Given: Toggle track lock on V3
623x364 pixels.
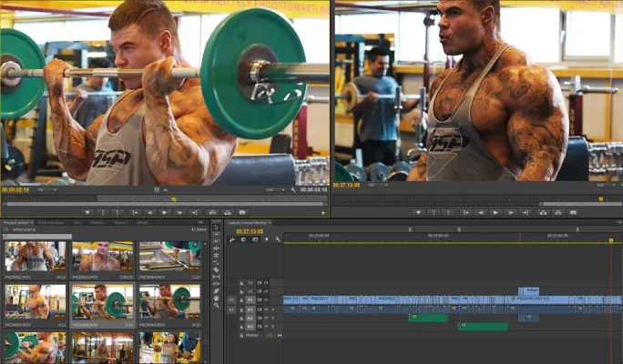Looking at the screenshot, I should (241, 282).
